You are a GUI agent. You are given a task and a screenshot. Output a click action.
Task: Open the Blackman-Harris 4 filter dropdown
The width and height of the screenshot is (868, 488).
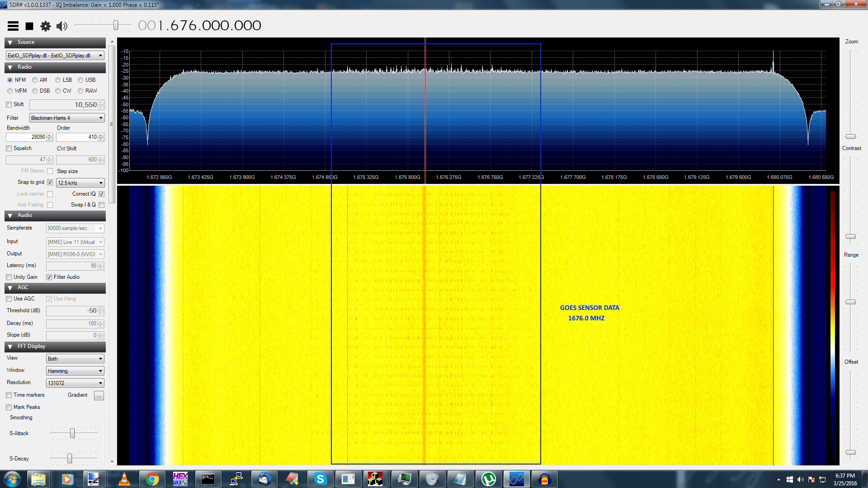point(67,118)
